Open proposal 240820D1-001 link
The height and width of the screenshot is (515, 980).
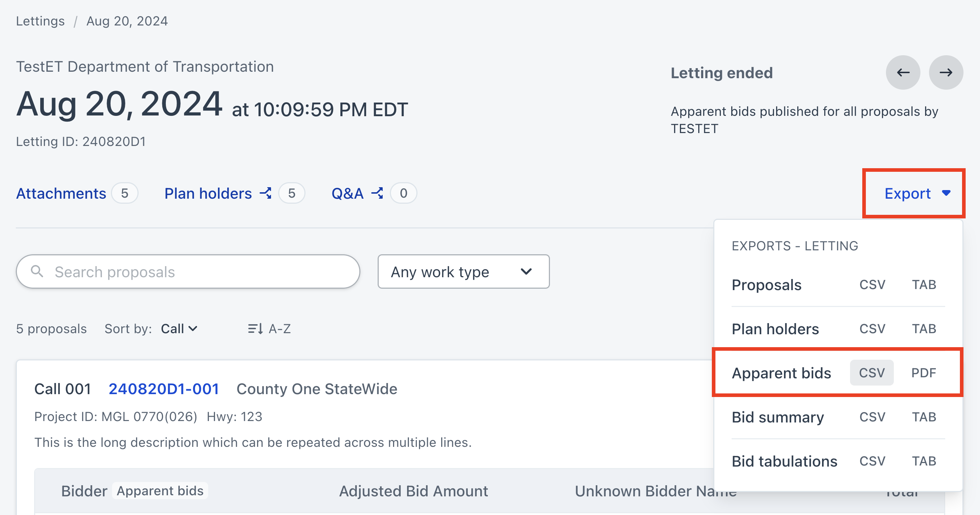(x=164, y=389)
